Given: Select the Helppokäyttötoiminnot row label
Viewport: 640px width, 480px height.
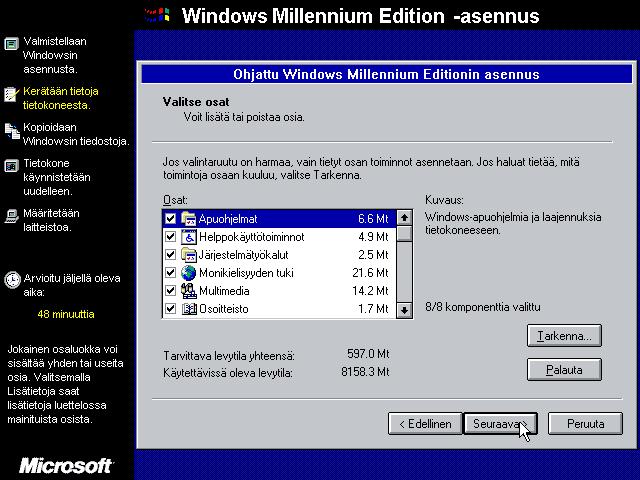Looking at the screenshot, I should tap(251, 237).
